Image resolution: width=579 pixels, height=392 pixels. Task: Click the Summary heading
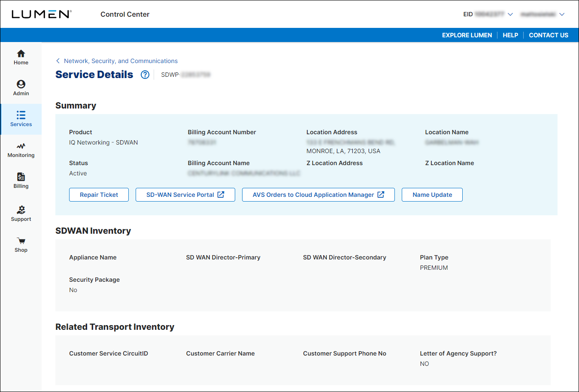tap(76, 106)
